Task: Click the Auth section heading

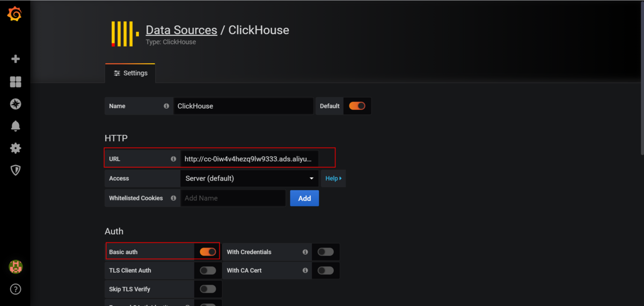Action: 114,232
